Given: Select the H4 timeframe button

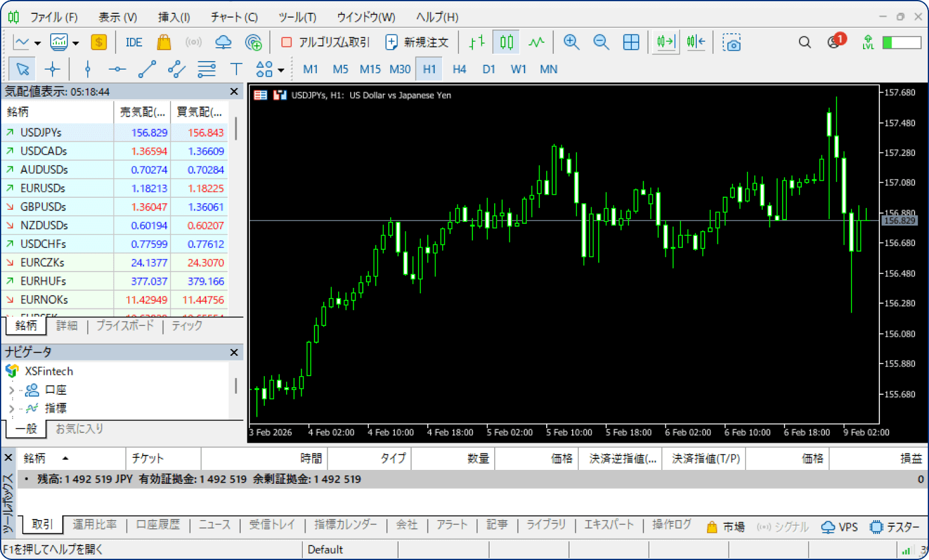Looking at the screenshot, I should click(x=459, y=69).
